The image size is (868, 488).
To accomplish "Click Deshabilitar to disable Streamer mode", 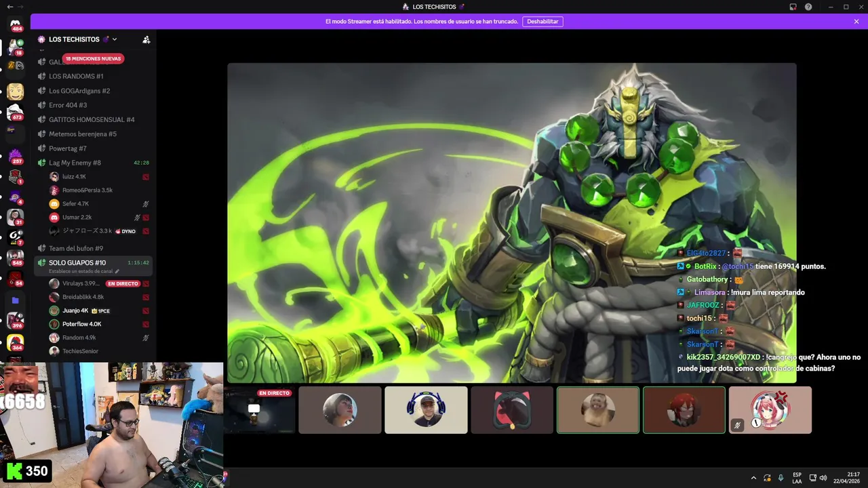I will [542, 22].
